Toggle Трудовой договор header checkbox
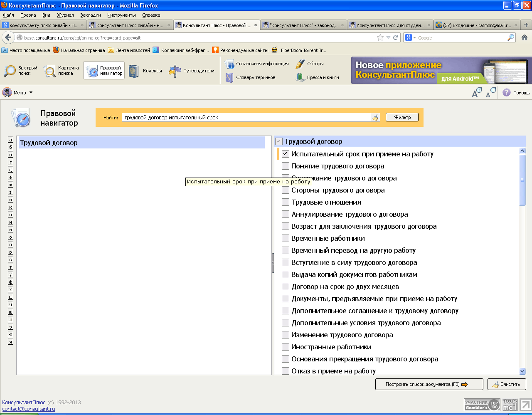The width and height of the screenshot is (532, 415). (x=279, y=141)
